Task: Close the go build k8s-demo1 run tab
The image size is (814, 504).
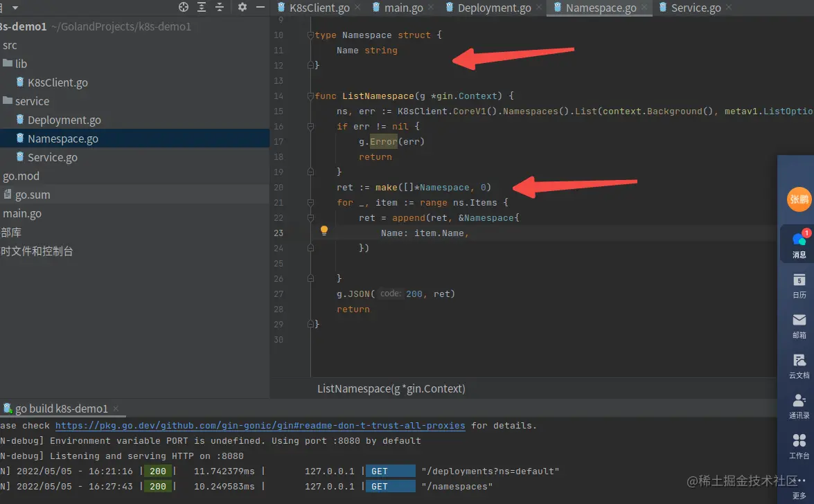Action: (x=116, y=408)
